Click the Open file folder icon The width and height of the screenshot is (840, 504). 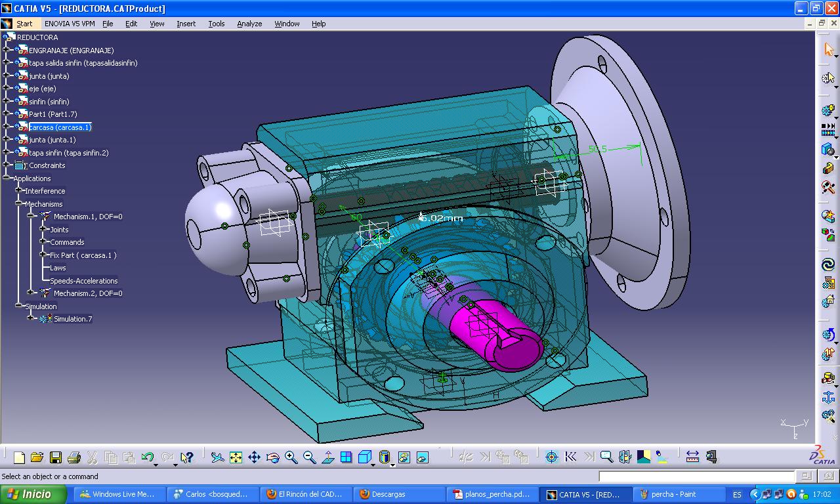[x=37, y=457]
